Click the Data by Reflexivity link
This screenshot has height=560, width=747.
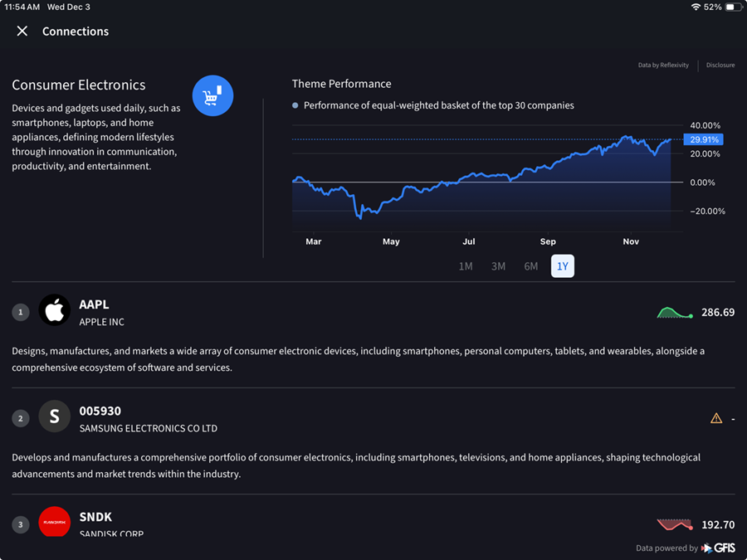pos(663,65)
